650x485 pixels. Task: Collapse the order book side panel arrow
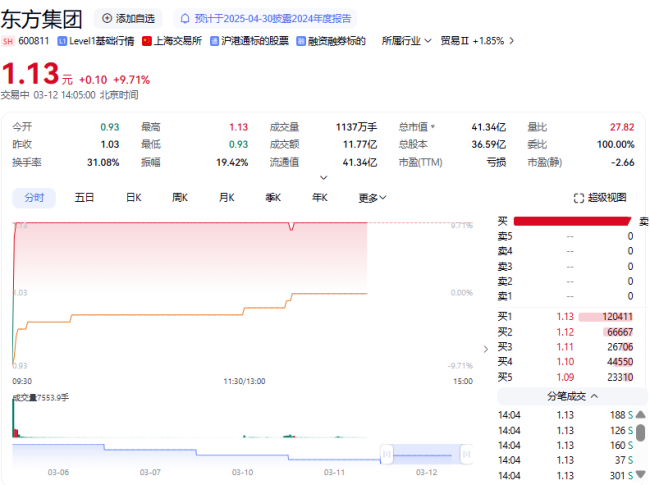(x=486, y=349)
